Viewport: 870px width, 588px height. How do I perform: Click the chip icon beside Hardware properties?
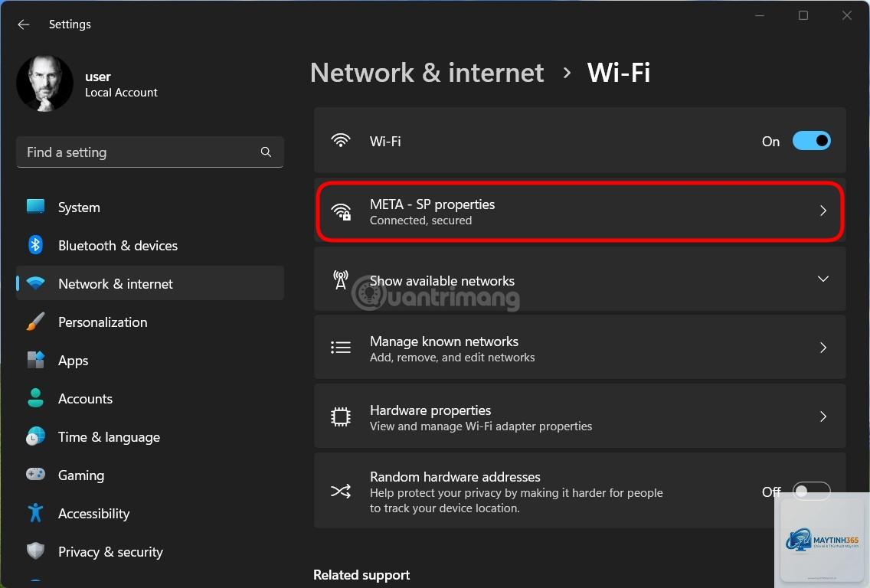point(341,416)
